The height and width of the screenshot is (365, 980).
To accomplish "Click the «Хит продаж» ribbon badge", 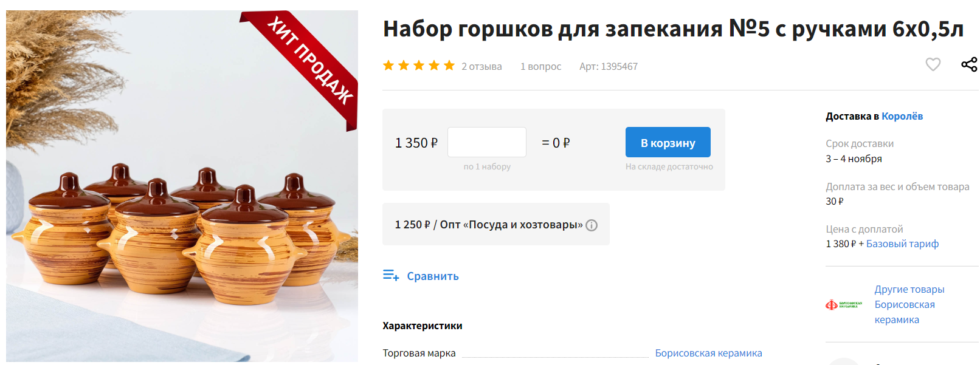I will [303, 66].
